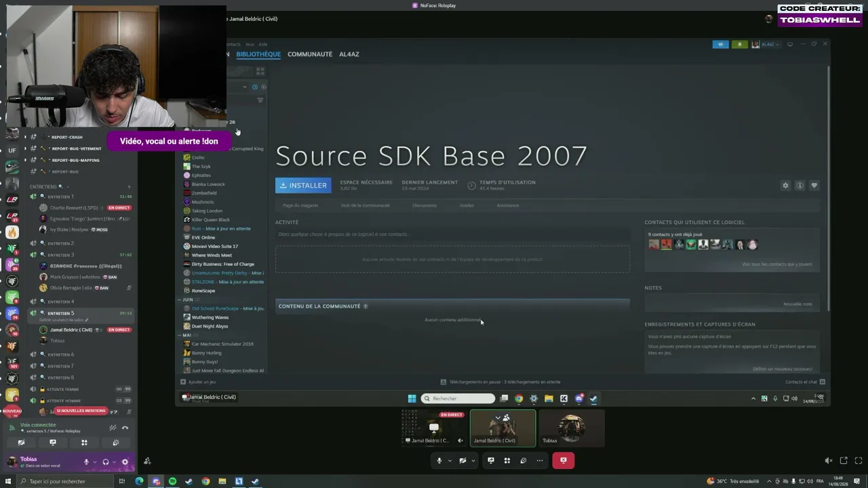Viewport: 868px width, 488px height.
Task: Expand the report-bug-vetement channel thread arrow
Action: (25, 149)
